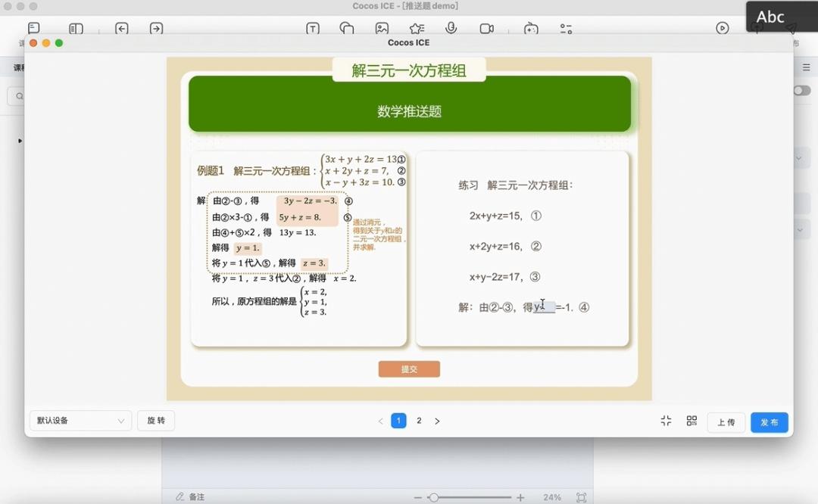The width and height of the screenshot is (818, 504).
Task: Click the fit-to-screen icon in the bottom bar
Action: click(666, 422)
